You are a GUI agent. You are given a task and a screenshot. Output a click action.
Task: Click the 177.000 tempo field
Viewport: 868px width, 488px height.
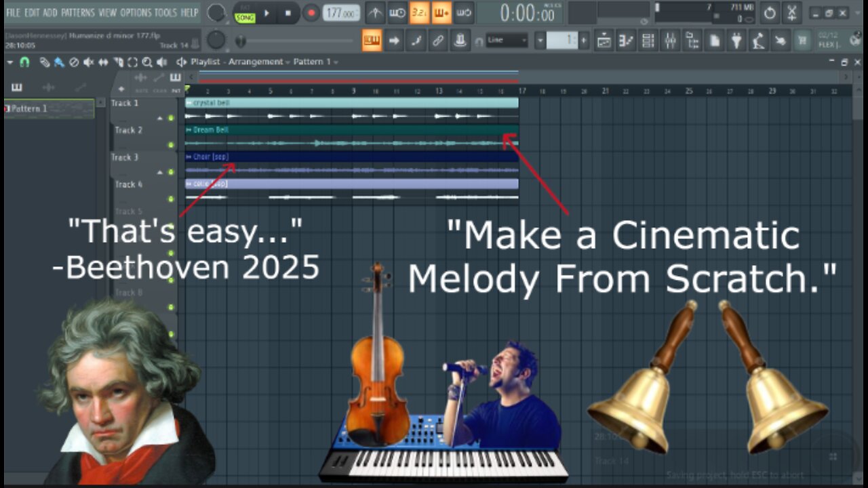[341, 13]
